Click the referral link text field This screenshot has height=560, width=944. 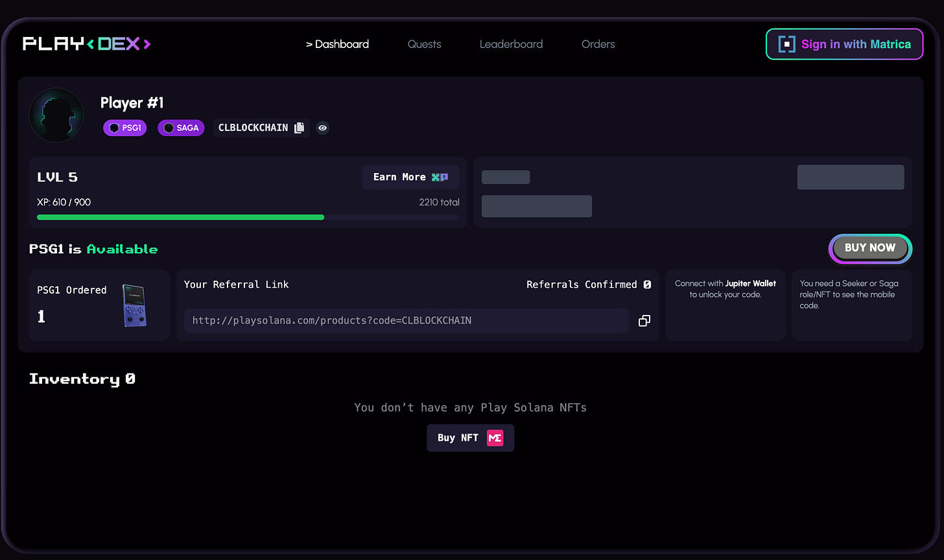[407, 321]
